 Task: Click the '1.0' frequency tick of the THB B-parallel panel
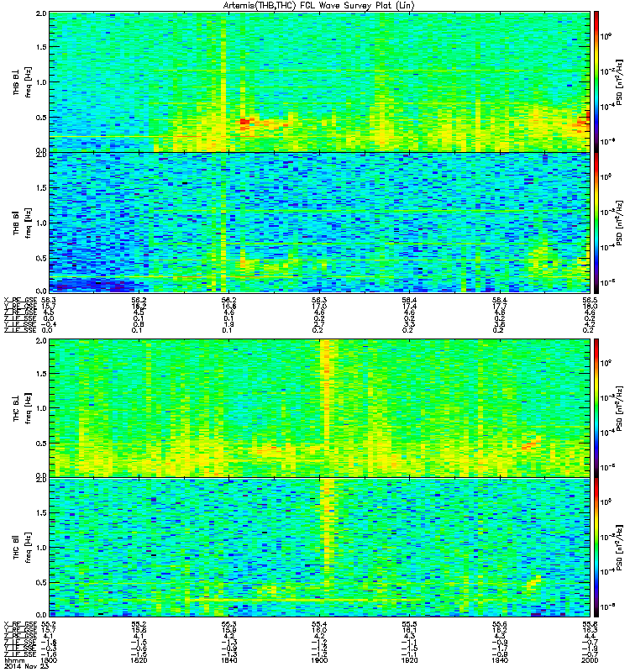41,223
